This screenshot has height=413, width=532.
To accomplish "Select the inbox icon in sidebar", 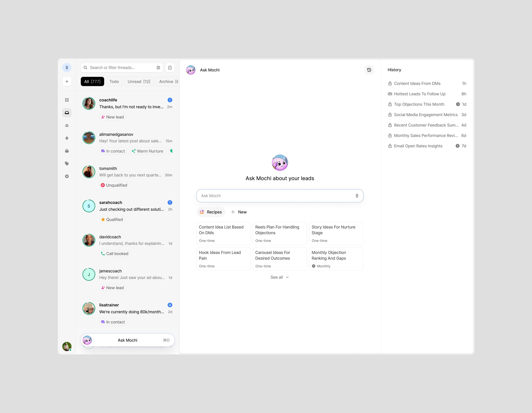I will point(67,113).
